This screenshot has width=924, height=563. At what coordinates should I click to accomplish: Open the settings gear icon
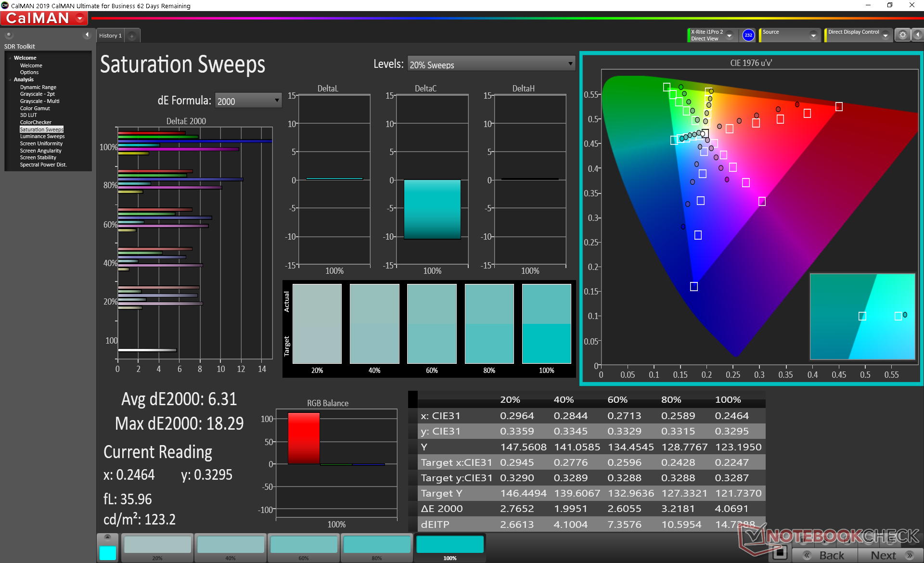click(902, 35)
